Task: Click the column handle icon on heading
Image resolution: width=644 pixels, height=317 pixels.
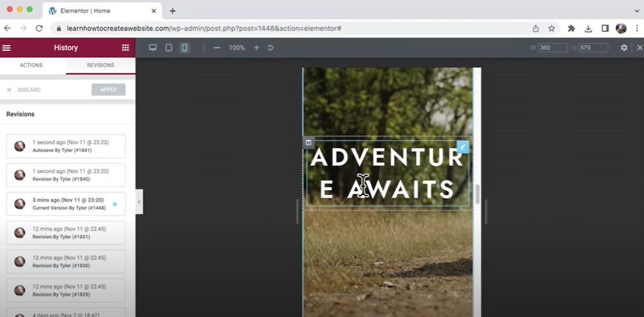Action: (x=308, y=143)
